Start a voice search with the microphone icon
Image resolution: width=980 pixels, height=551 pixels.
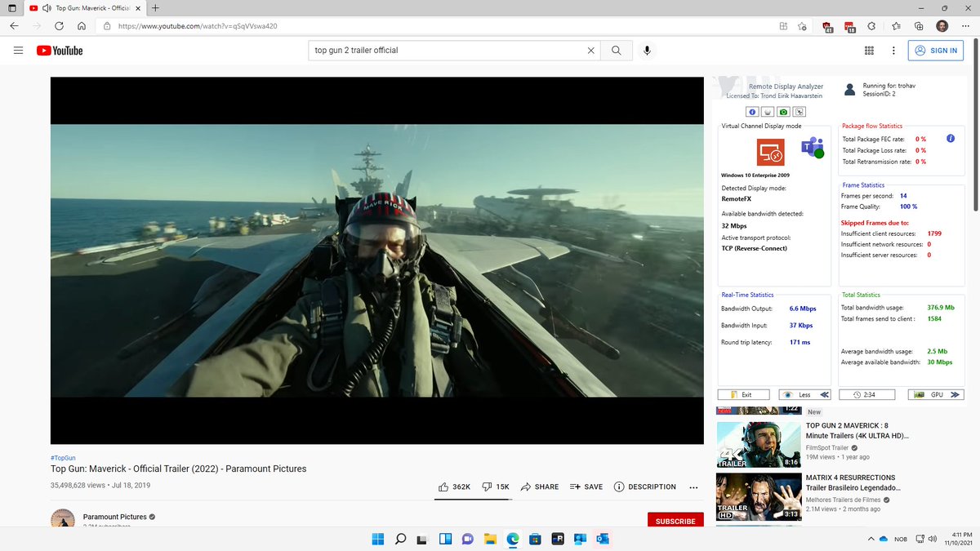tap(647, 50)
